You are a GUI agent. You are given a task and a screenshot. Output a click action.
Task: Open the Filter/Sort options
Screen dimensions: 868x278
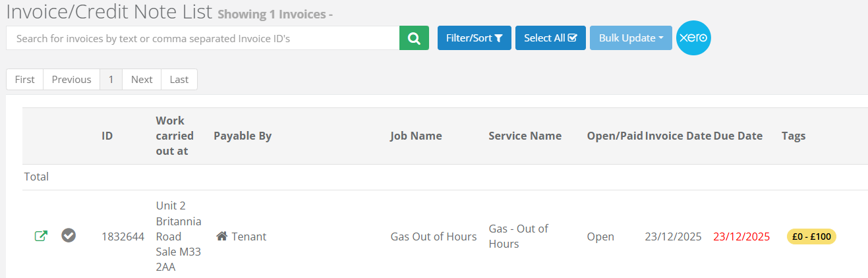[474, 38]
